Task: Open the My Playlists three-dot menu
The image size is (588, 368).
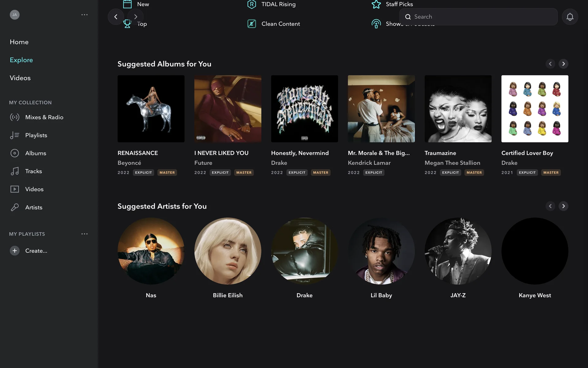Action: [85, 234]
